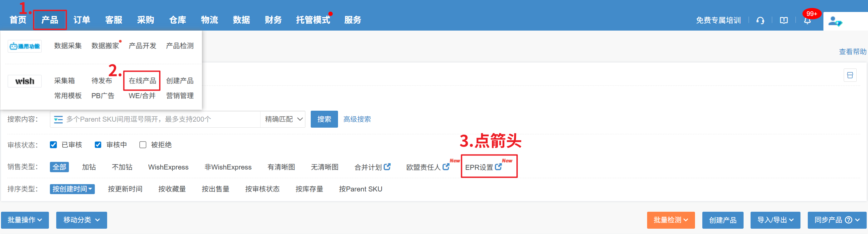
Task: Click the wish platform logo
Action: coord(25,81)
